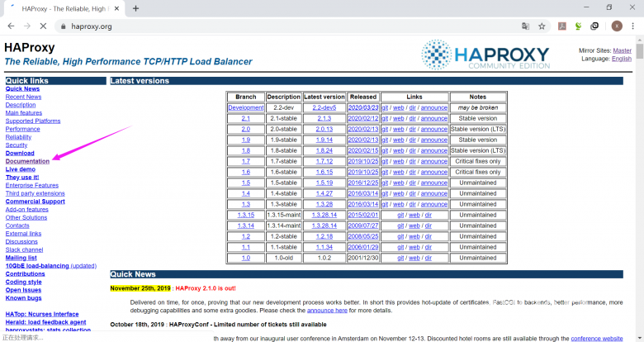Open a new browser tab

pyautogui.click(x=136, y=8)
